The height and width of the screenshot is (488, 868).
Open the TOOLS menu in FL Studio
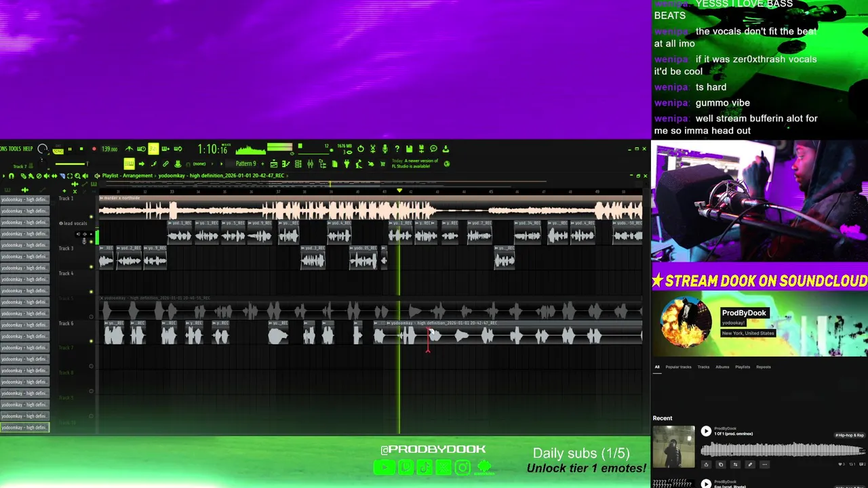click(15, 148)
